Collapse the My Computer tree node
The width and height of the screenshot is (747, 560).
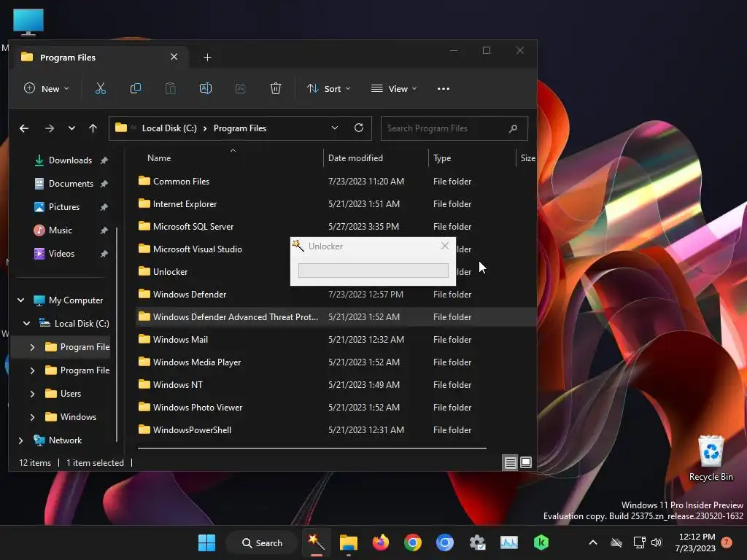coord(20,300)
